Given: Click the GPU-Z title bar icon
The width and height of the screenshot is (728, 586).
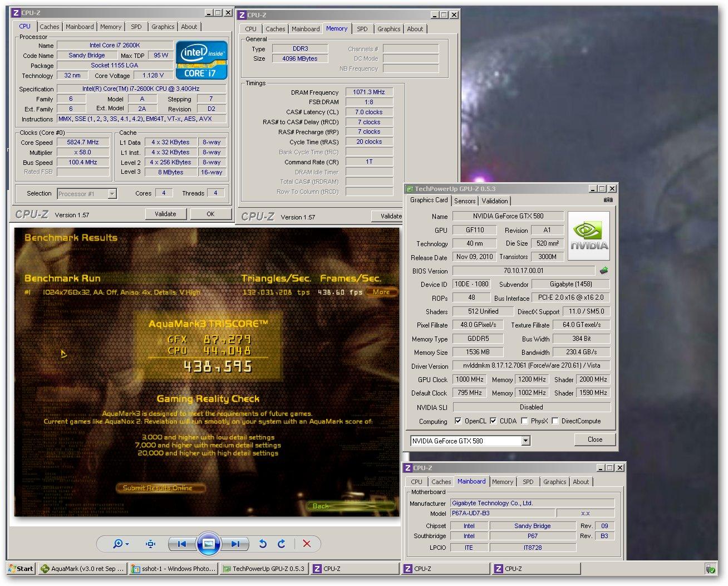Looking at the screenshot, I should point(409,189).
